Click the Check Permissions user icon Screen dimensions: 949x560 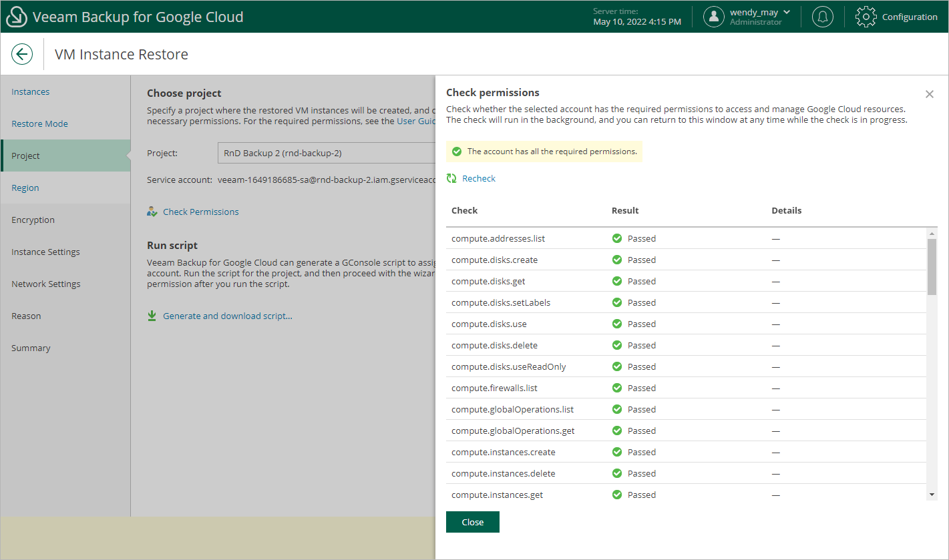[152, 212]
